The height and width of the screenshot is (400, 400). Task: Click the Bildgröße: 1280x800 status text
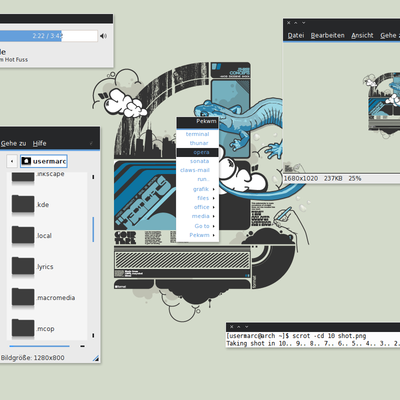(x=32, y=358)
